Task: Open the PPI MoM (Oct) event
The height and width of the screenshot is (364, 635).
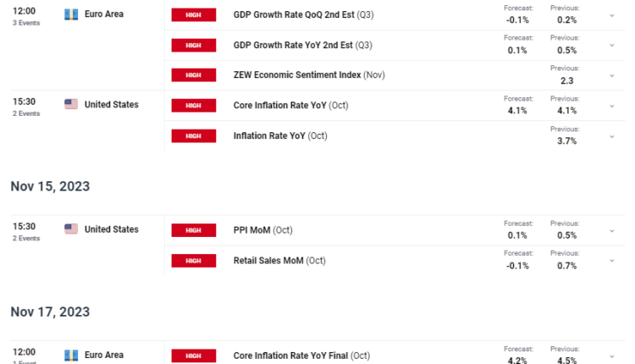Action: (263, 230)
